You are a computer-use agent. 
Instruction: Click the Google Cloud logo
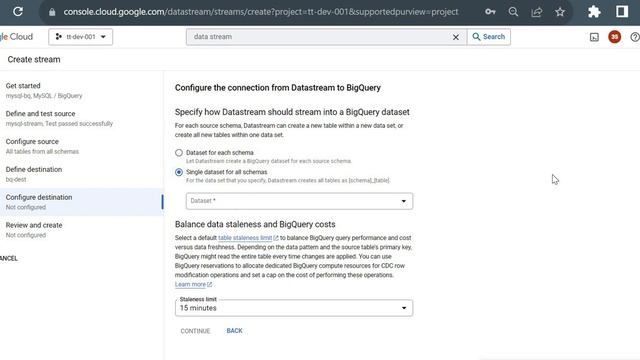pyautogui.click(x=16, y=37)
